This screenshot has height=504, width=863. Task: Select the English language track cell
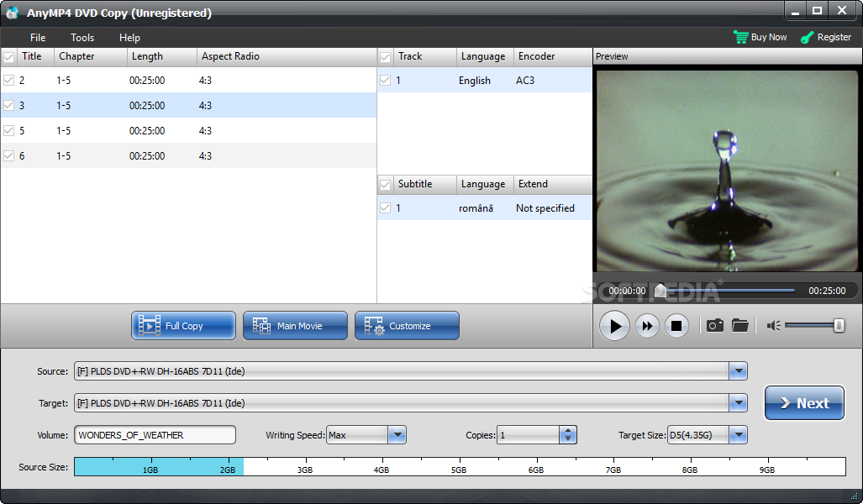coord(475,81)
